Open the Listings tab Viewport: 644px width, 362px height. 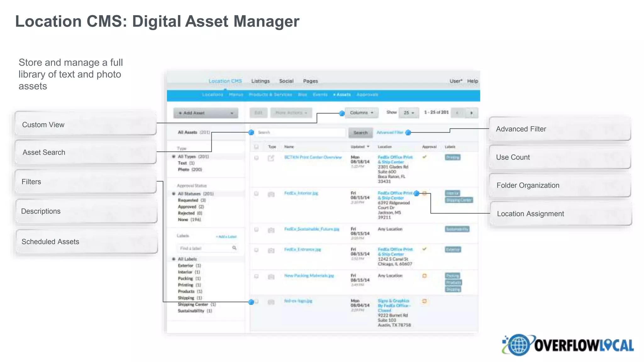click(x=260, y=81)
